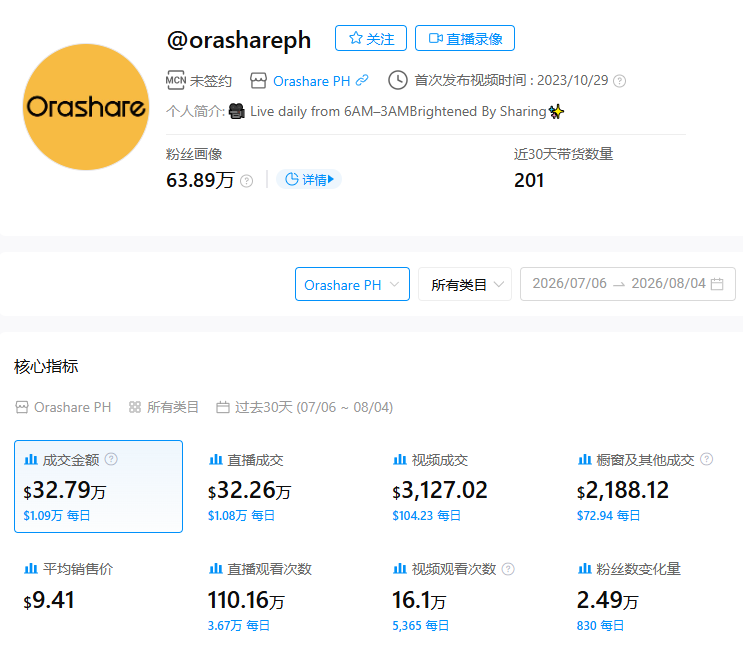
Task: Click help icon beside 橱窗及其他成交 label
Action: pyautogui.click(x=706, y=459)
